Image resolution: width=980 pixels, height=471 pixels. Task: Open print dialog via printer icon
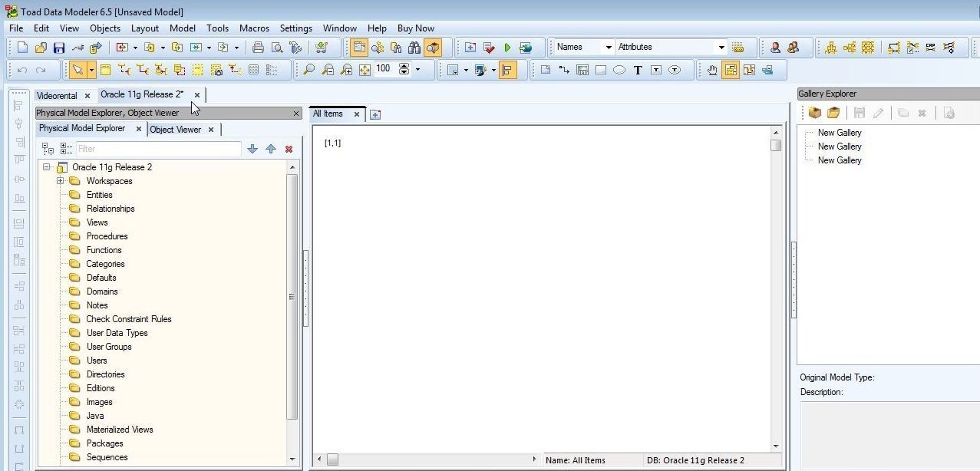258,48
